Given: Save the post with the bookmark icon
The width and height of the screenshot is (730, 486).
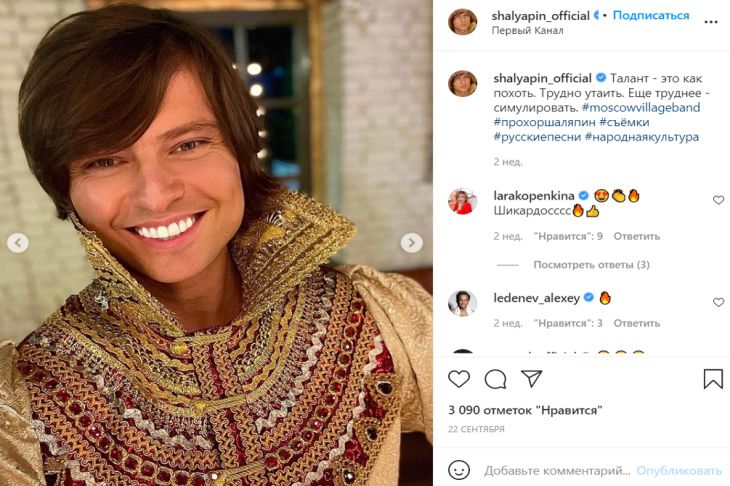Looking at the screenshot, I should (712, 379).
